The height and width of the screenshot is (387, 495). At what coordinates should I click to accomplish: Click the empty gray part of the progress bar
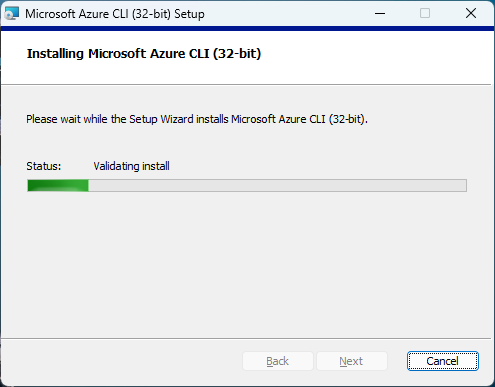(x=277, y=185)
